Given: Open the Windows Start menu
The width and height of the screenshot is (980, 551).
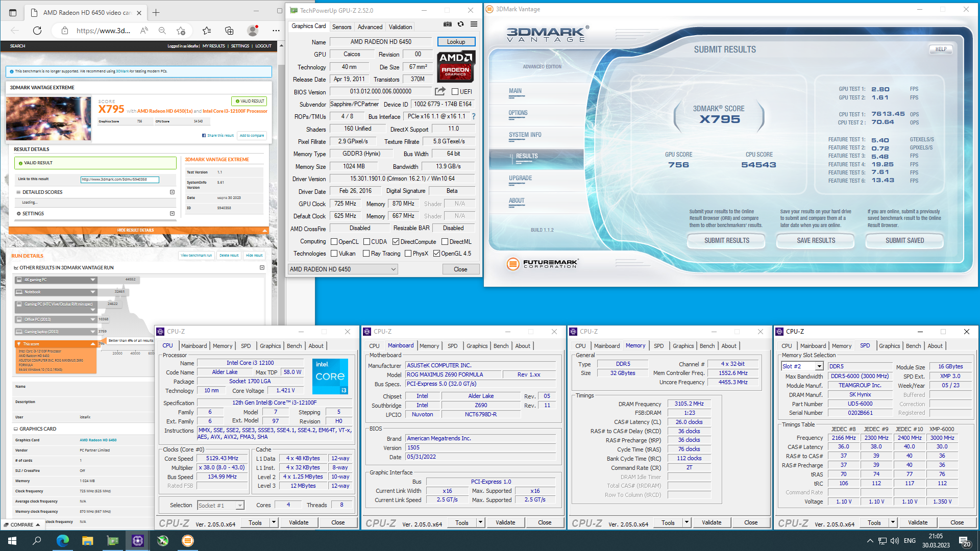Looking at the screenshot, I should coord(12,541).
